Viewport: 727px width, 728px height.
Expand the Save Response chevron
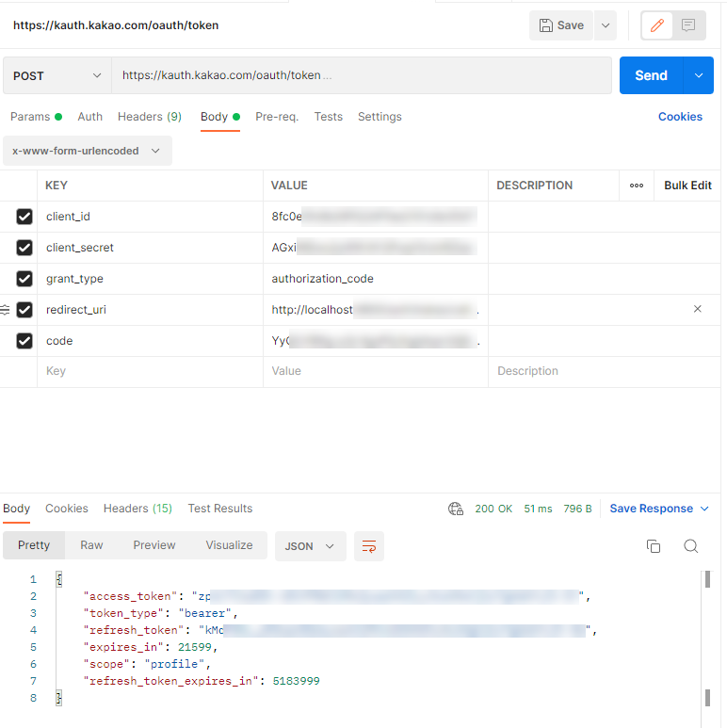704,509
